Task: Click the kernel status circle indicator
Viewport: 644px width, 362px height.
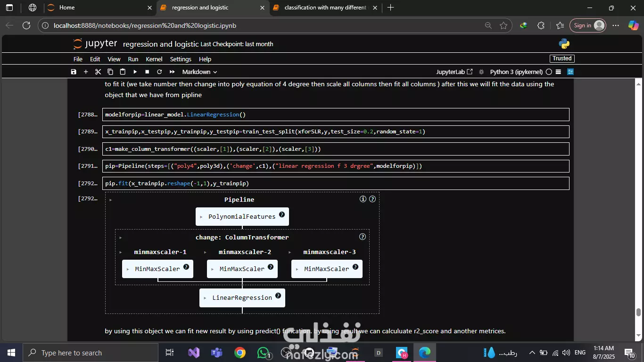Action: (x=548, y=72)
